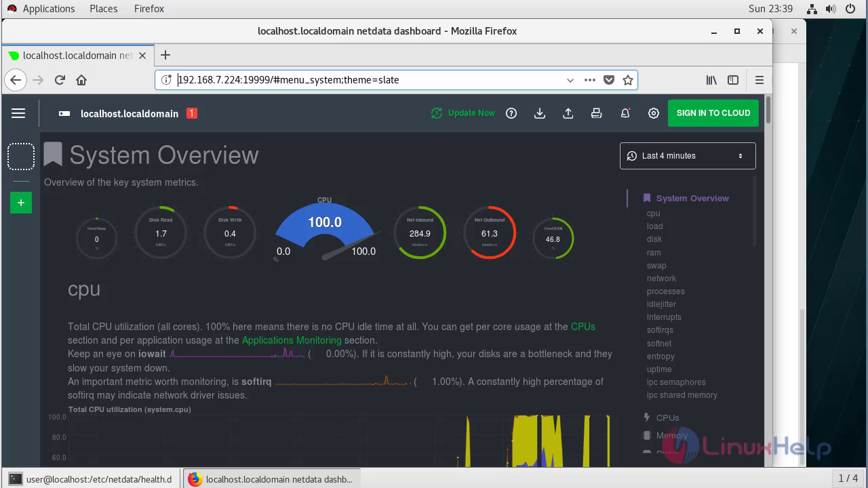Click the Firefox back arrow
The height and width of the screenshot is (488, 868).
click(16, 80)
